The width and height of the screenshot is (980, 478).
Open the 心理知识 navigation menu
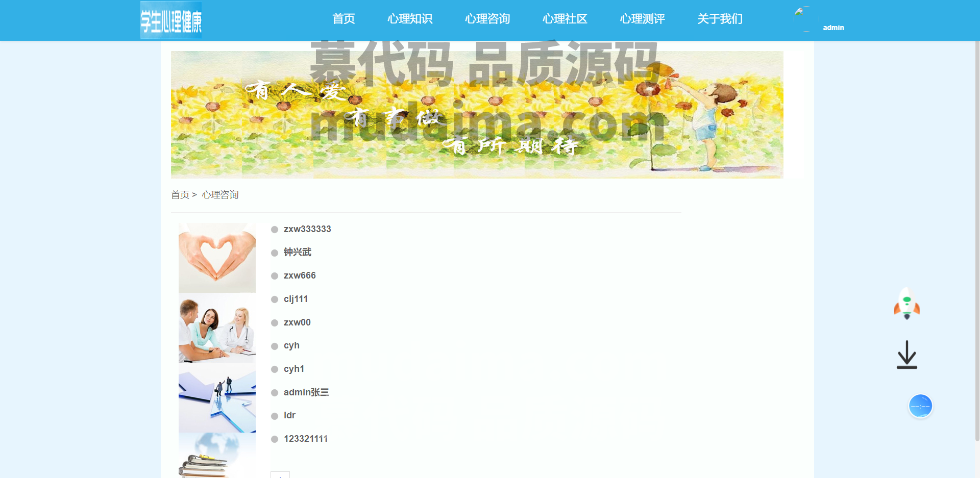pyautogui.click(x=410, y=19)
